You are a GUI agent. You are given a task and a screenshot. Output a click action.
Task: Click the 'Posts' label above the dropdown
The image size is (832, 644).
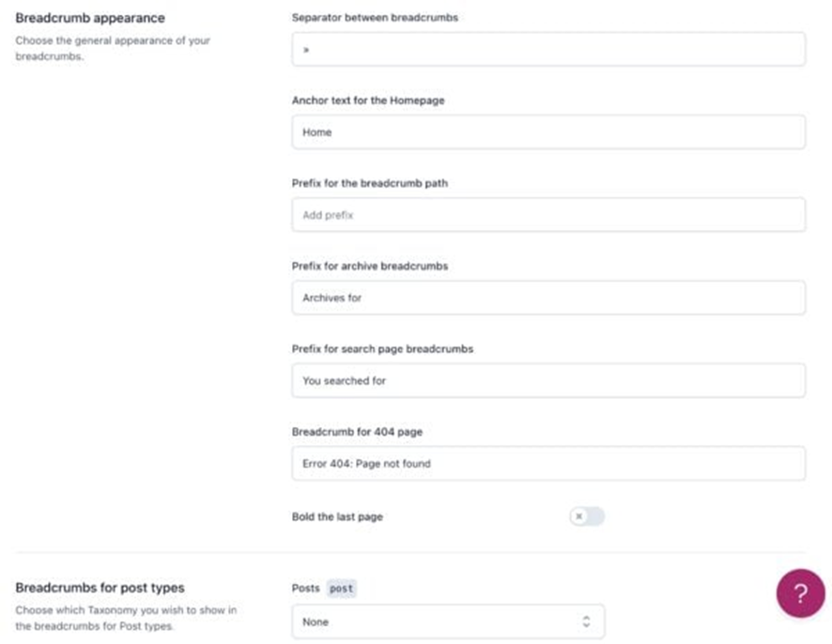click(x=304, y=588)
